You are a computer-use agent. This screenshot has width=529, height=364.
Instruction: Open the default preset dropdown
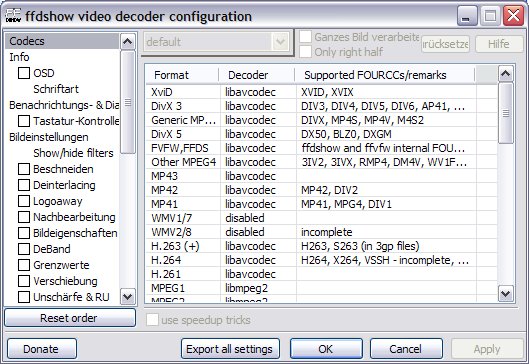click(280, 42)
